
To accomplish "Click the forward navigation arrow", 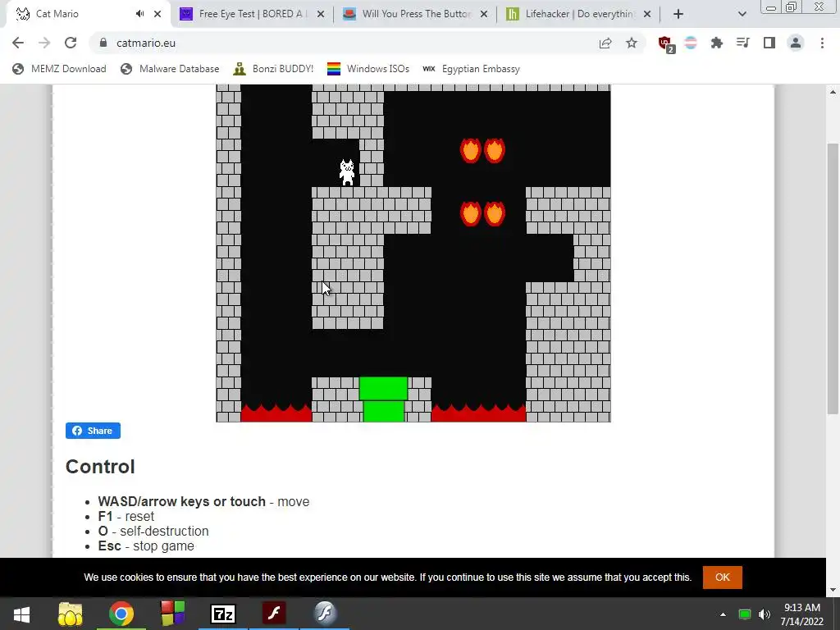I will coord(44,43).
